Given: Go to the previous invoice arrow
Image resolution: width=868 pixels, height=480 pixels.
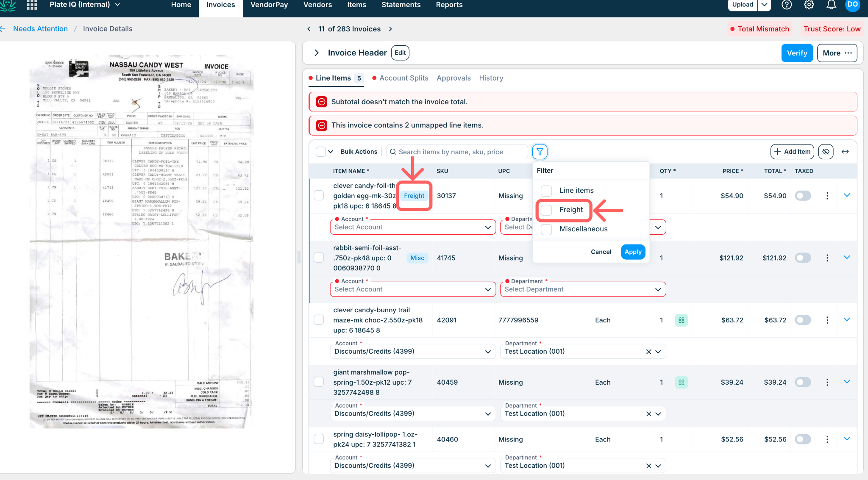Looking at the screenshot, I should coord(309,29).
